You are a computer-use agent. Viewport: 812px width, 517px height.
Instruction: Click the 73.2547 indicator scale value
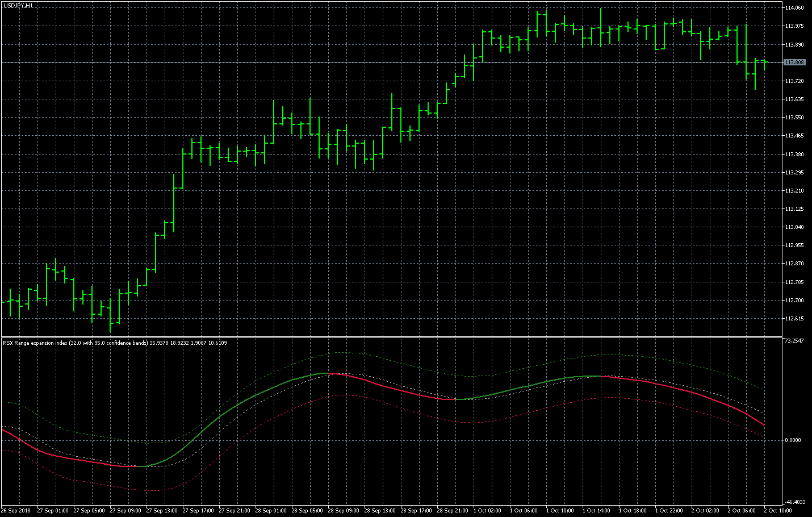pyautogui.click(x=794, y=341)
